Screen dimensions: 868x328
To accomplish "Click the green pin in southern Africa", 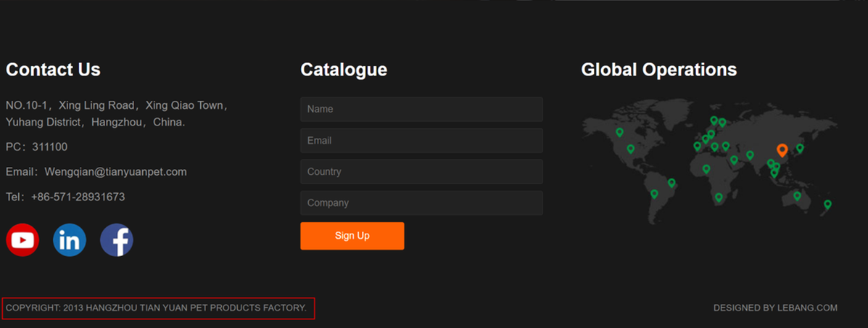I will [x=719, y=197].
